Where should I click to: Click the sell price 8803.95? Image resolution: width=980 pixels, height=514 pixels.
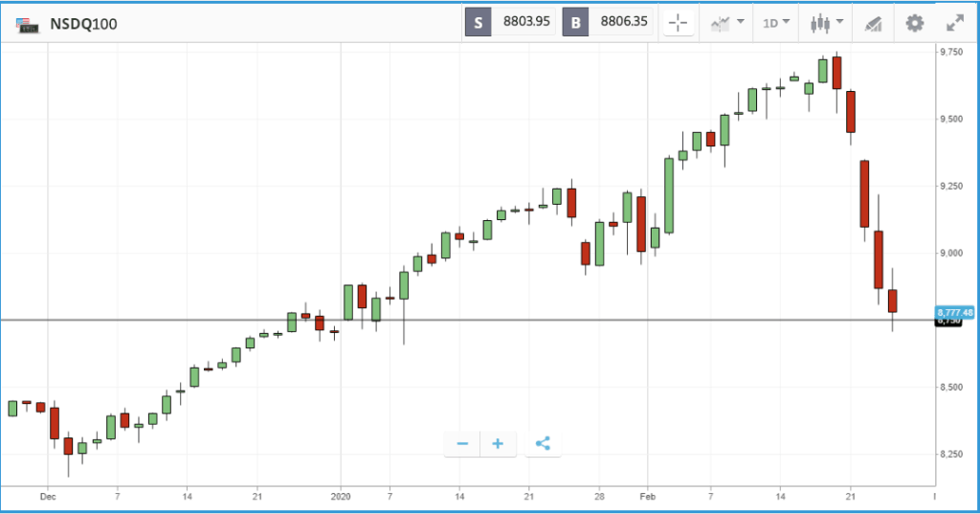526,22
